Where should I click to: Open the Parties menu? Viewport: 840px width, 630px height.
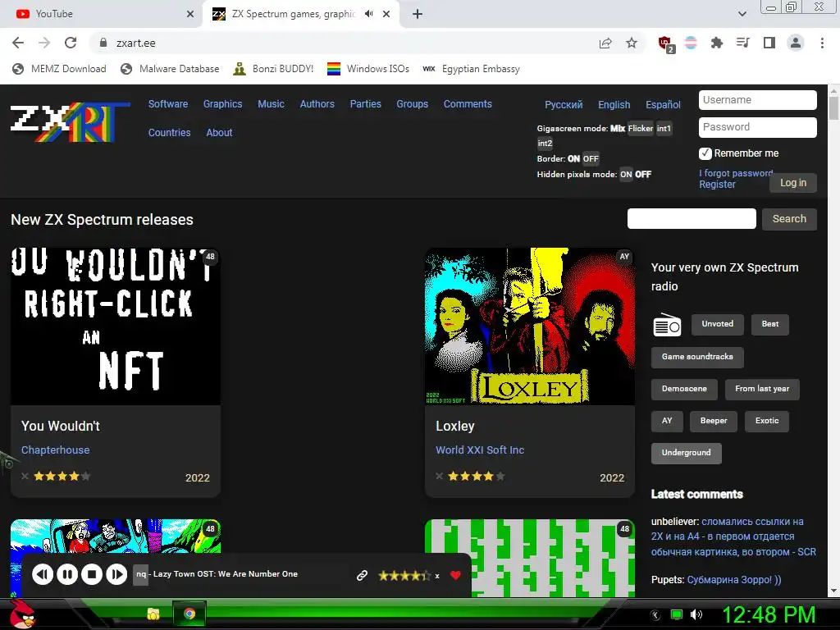click(x=365, y=104)
